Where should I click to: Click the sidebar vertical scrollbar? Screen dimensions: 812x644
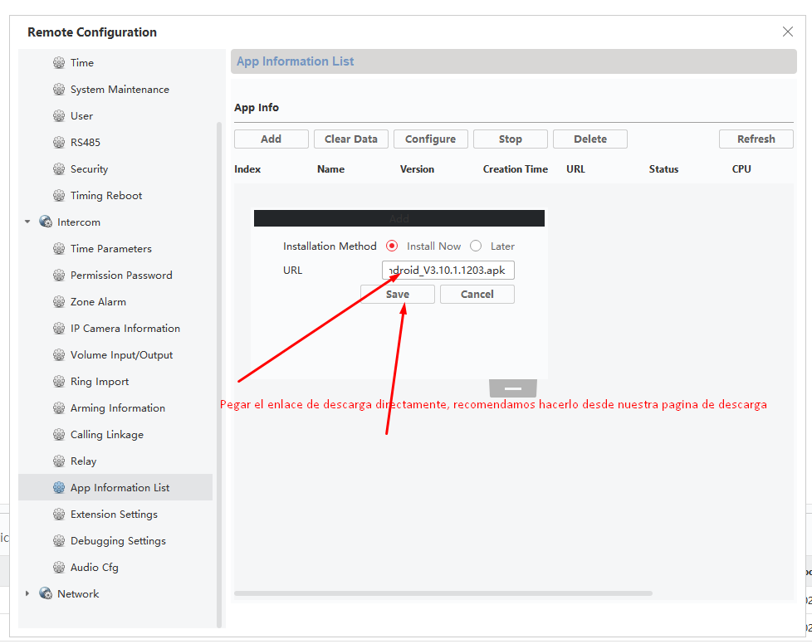pyautogui.click(x=219, y=375)
